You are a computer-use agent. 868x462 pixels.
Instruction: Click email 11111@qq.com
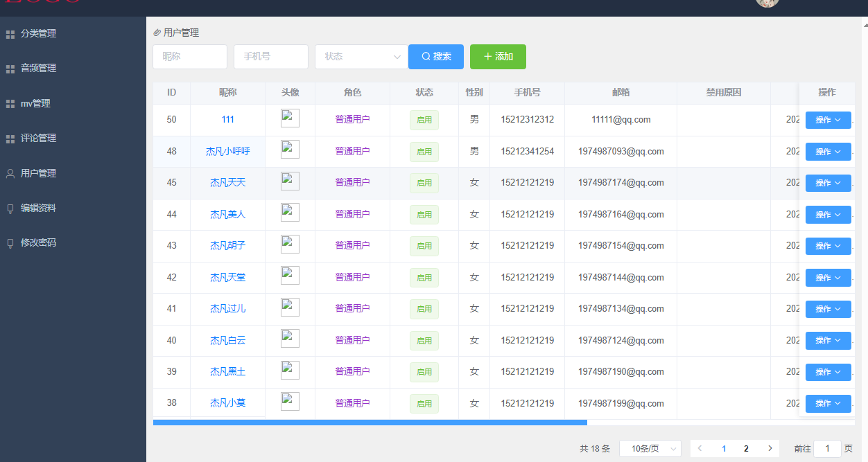pos(621,119)
